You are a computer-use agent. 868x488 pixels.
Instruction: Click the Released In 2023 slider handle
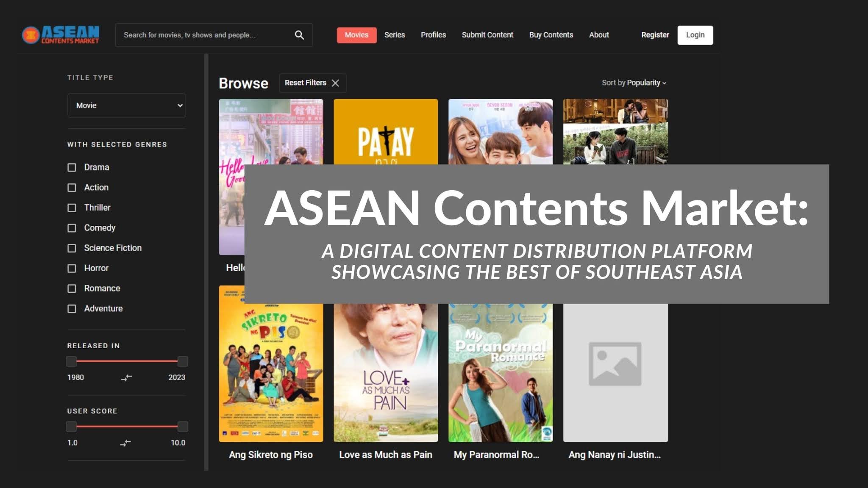pos(183,361)
